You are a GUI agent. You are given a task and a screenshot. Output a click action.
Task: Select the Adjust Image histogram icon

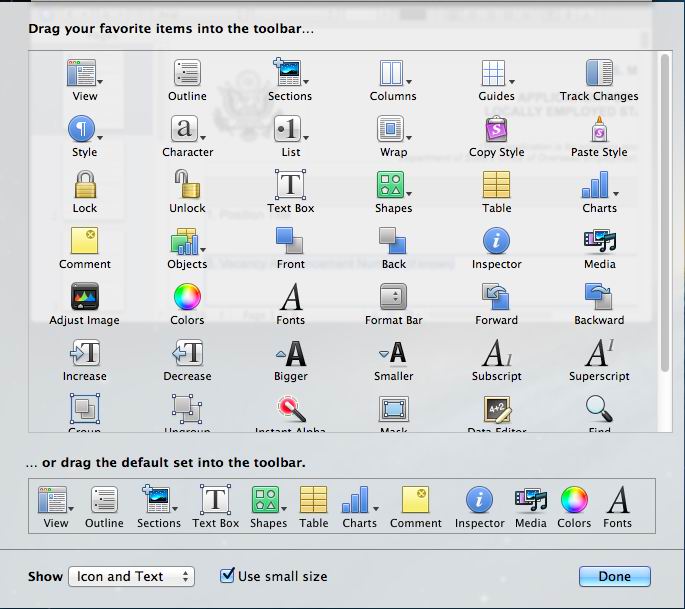85,296
